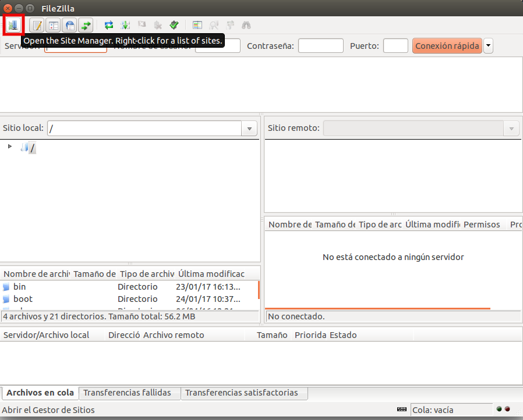Click the Conexión rápida button
523x420 pixels.
(447, 45)
